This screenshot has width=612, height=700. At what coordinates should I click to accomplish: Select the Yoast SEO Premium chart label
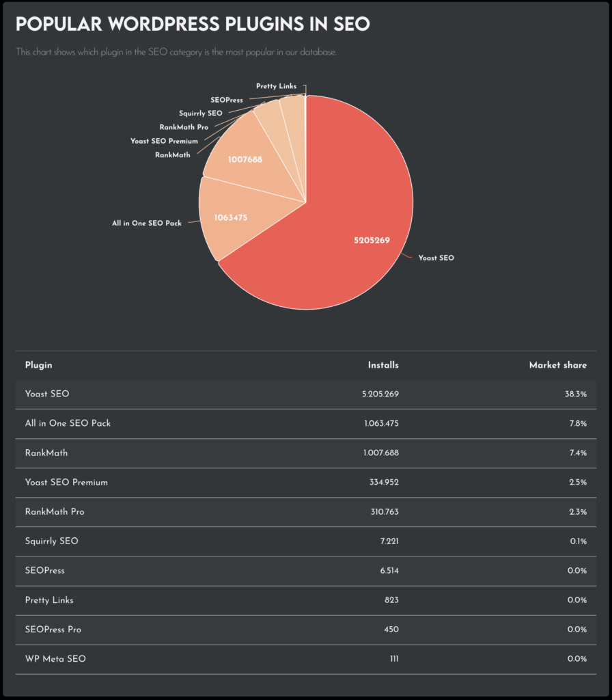[x=164, y=141]
